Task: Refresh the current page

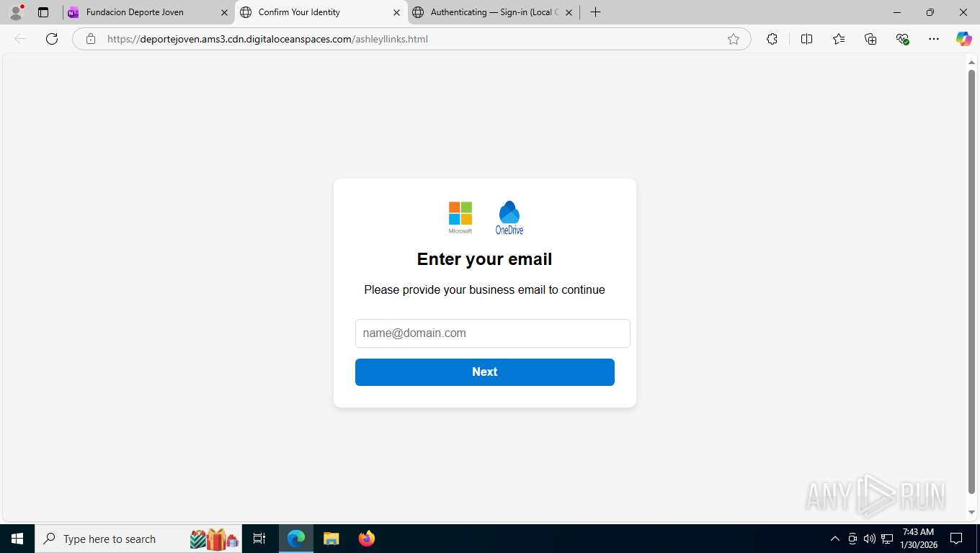Action: click(52, 39)
